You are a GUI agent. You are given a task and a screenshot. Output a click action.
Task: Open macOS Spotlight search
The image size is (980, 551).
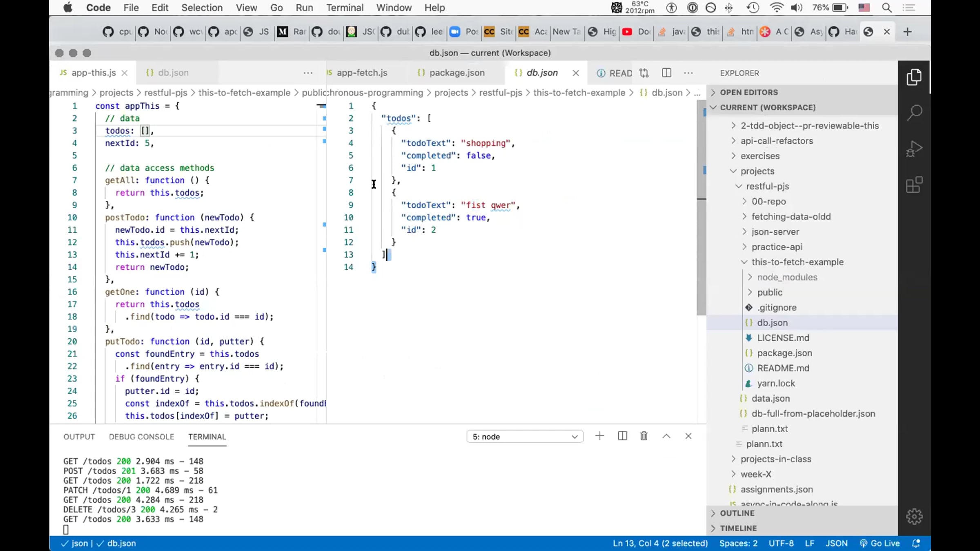click(x=886, y=8)
